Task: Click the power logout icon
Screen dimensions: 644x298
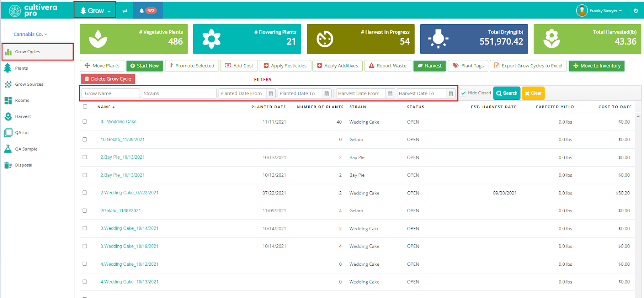Action: tap(636, 10)
